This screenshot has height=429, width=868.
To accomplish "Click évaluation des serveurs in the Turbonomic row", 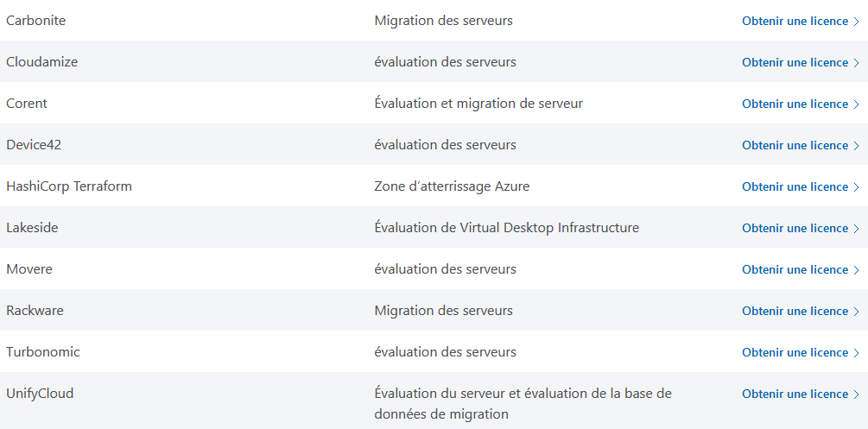I will pos(445,352).
